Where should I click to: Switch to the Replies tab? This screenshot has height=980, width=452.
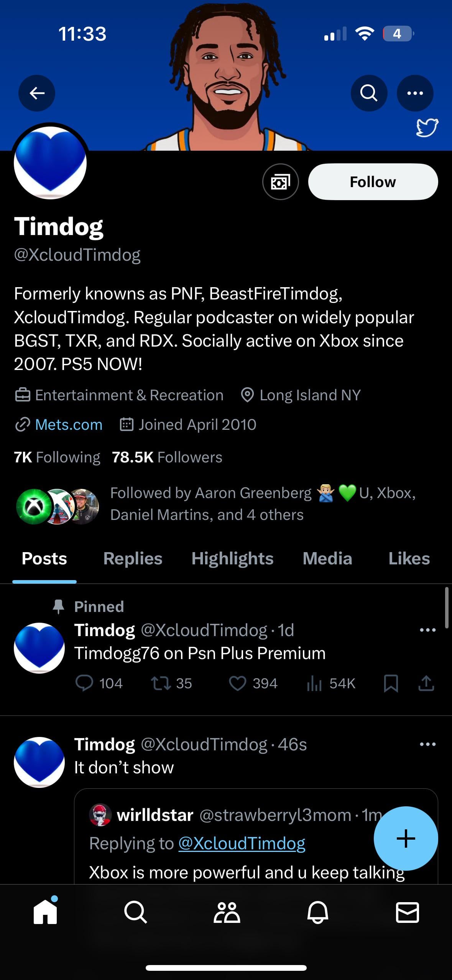(x=133, y=559)
